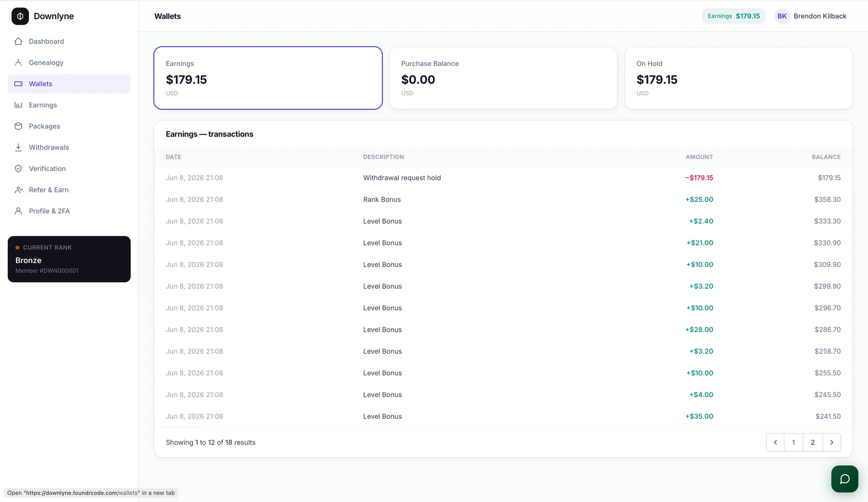Click the Refer & Earn person icon
The image size is (868, 502).
tap(19, 190)
